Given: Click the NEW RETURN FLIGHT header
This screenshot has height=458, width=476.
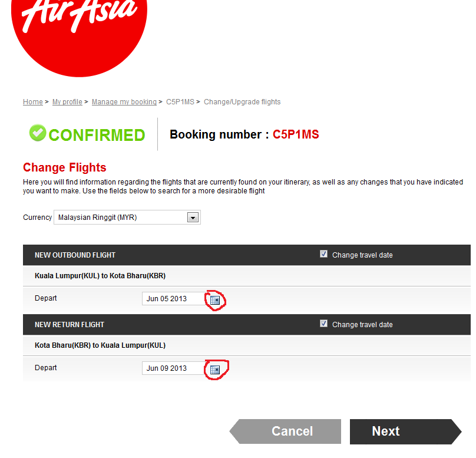Looking at the screenshot, I should [70, 325].
